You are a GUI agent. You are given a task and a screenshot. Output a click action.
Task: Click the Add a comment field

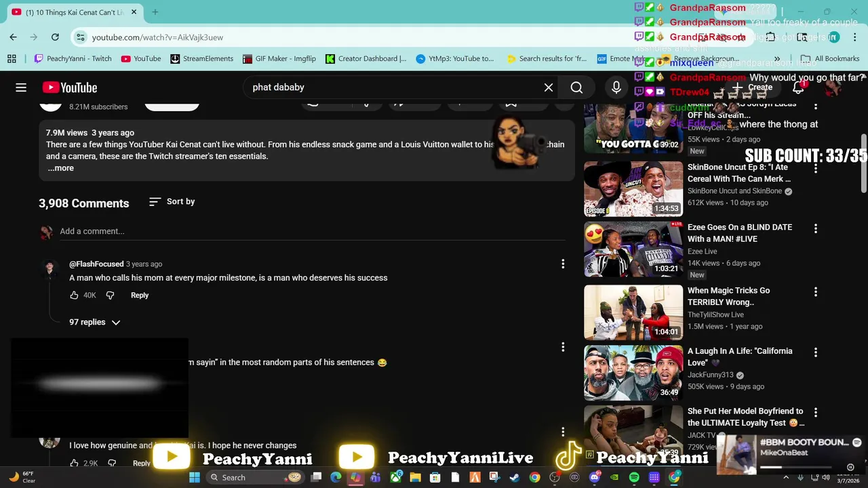click(x=312, y=232)
